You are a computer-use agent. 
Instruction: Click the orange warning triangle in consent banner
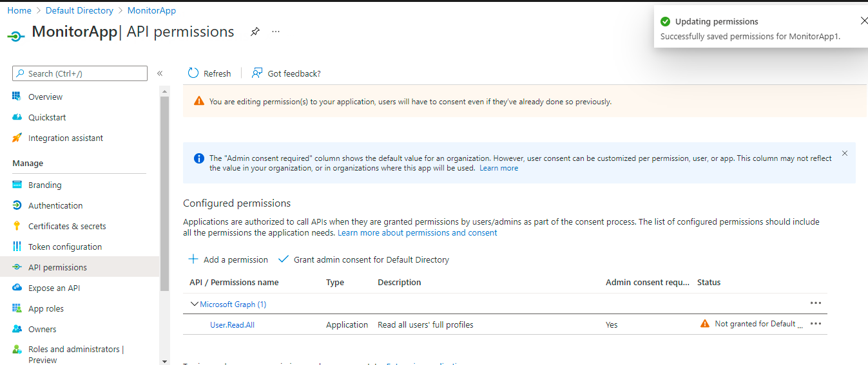click(198, 101)
